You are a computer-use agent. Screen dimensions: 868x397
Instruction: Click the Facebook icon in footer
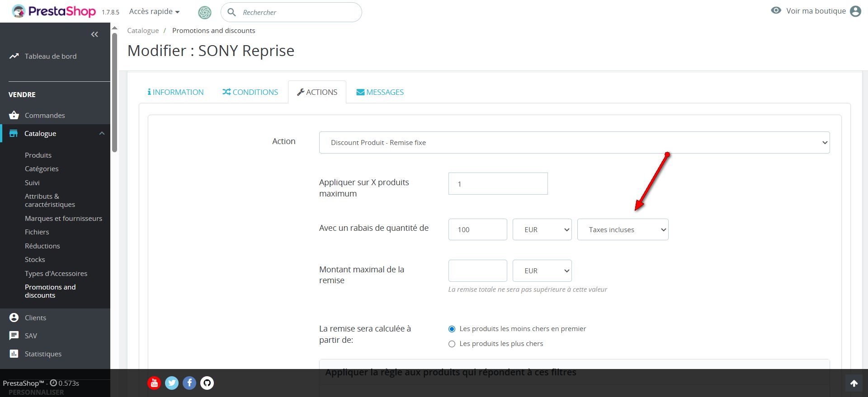pos(189,383)
